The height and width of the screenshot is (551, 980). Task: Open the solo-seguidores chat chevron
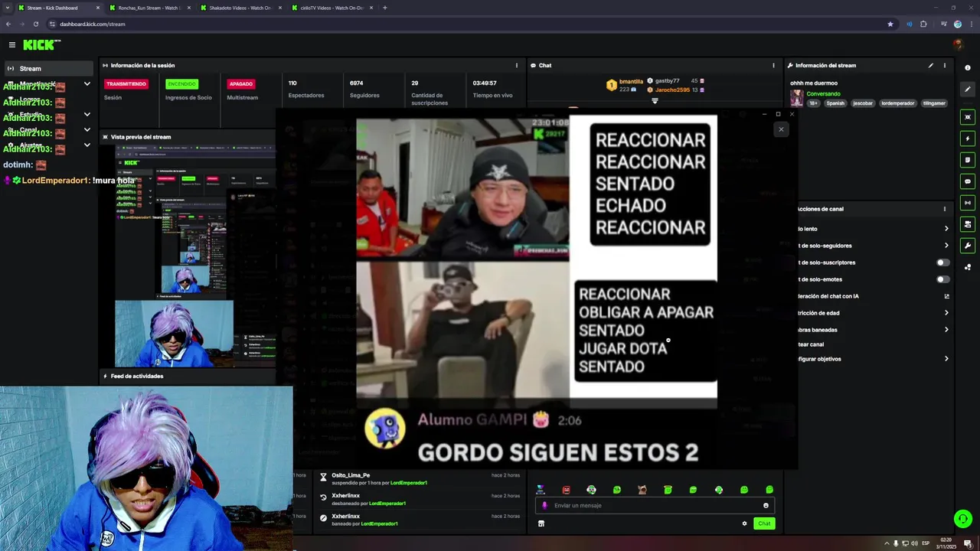[946, 246]
